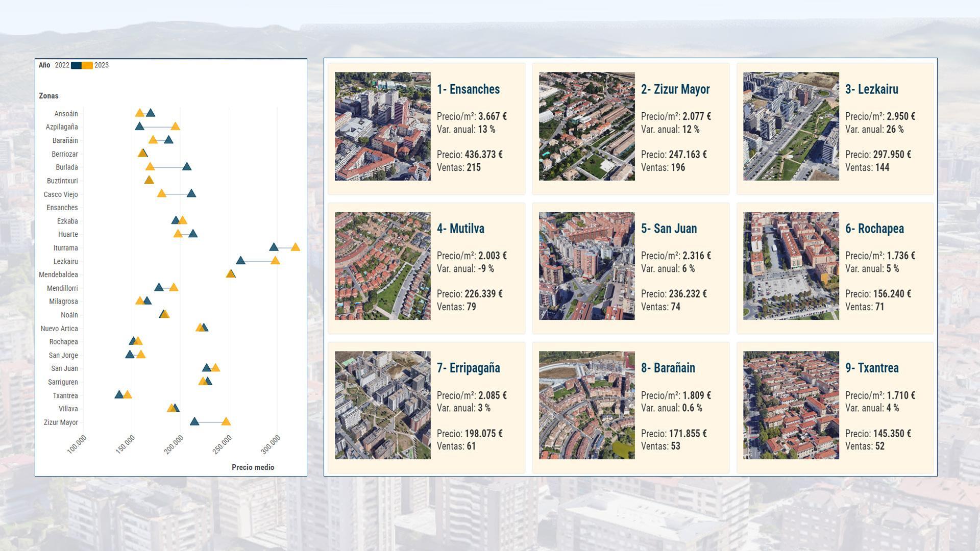980x551 pixels.
Task: Toggle highlighting on the Ensanches zone label
Action: (x=62, y=208)
